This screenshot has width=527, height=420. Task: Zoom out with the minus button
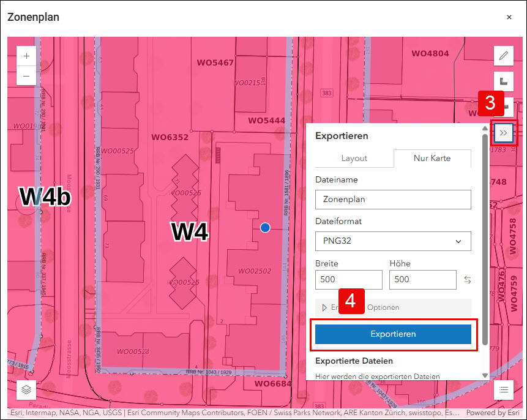pos(26,76)
